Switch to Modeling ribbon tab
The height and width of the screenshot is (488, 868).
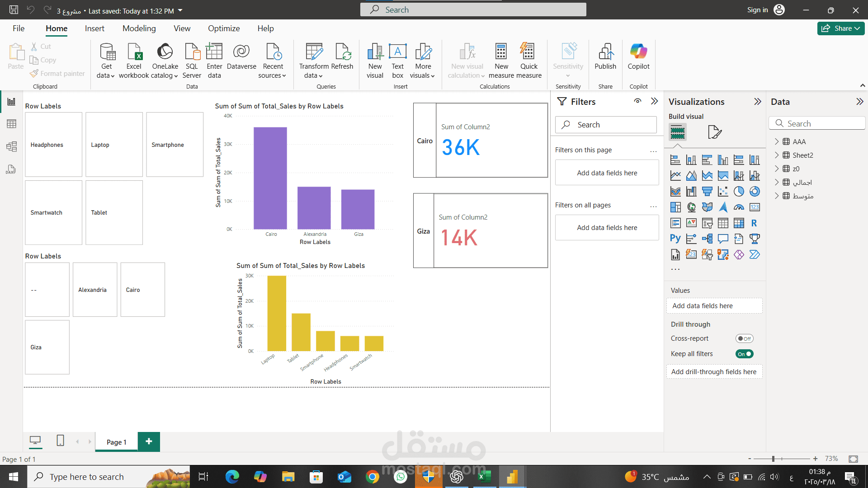pos(139,28)
